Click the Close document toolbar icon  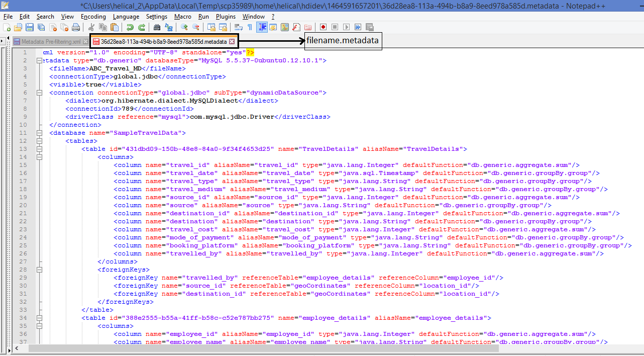[x=53, y=27]
